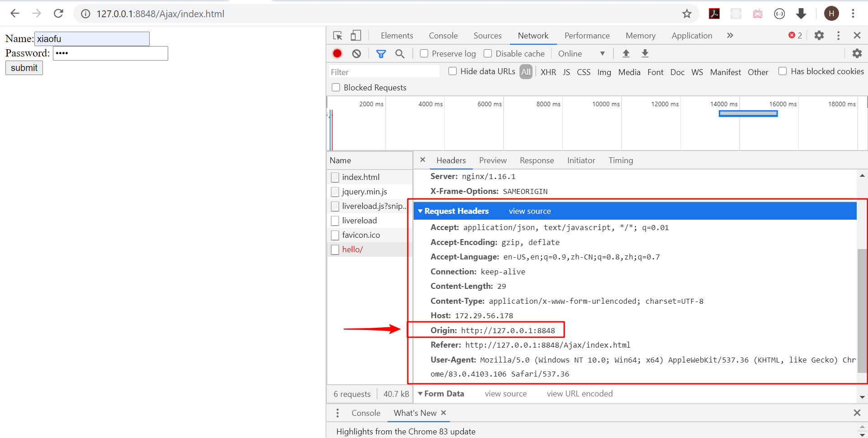Open the Initiator tab of request details
This screenshot has width=868, height=438.
click(x=581, y=160)
